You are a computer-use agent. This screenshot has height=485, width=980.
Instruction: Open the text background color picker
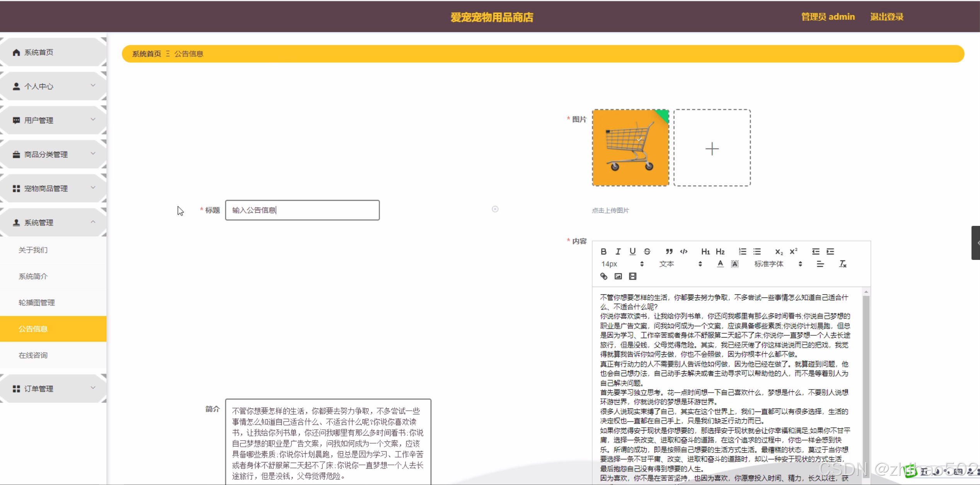point(735,264)
